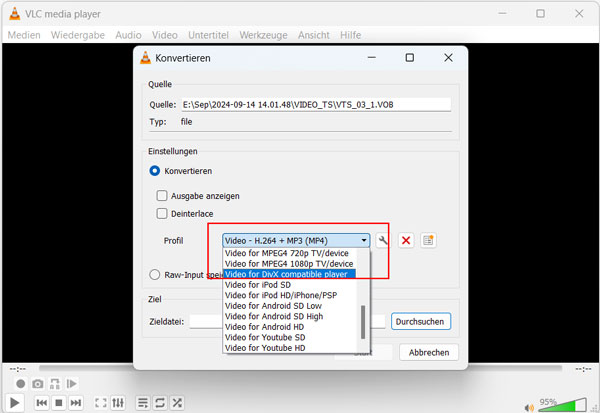Open the edit profile wrench icon

(382, 241)
